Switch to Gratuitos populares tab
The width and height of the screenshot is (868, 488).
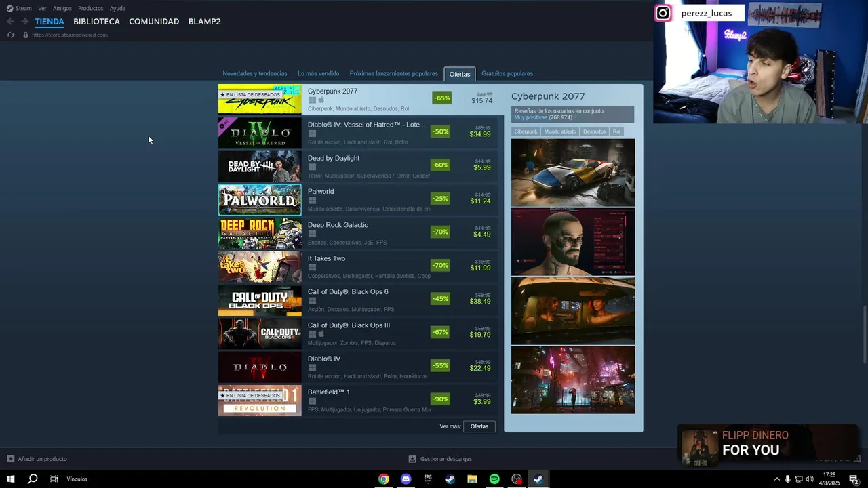(507, 73)
